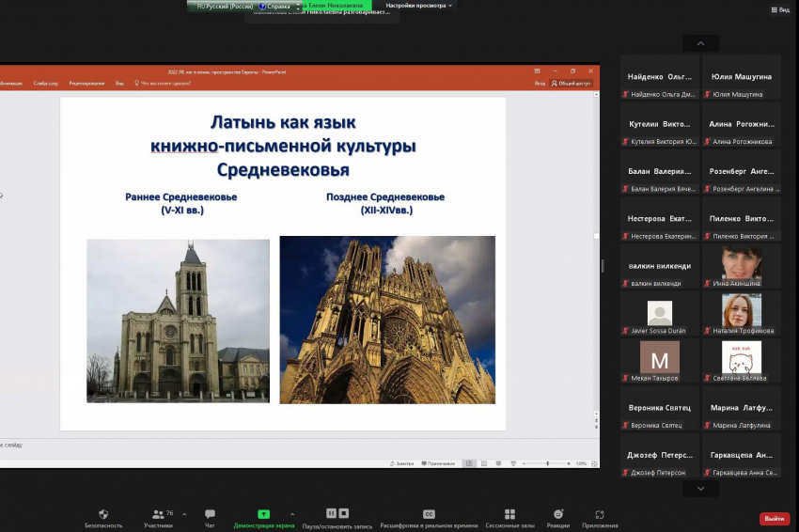The width and height of the screenshot is (799, 532).
Task: Open the Reactions (Реакции) smiley icon
Action: [x=558, y=514]
